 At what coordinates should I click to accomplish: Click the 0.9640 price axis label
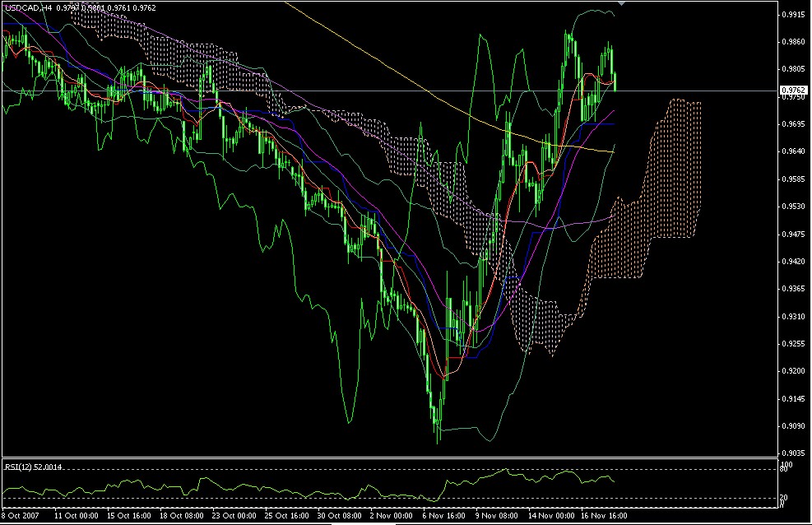point(795,151)
